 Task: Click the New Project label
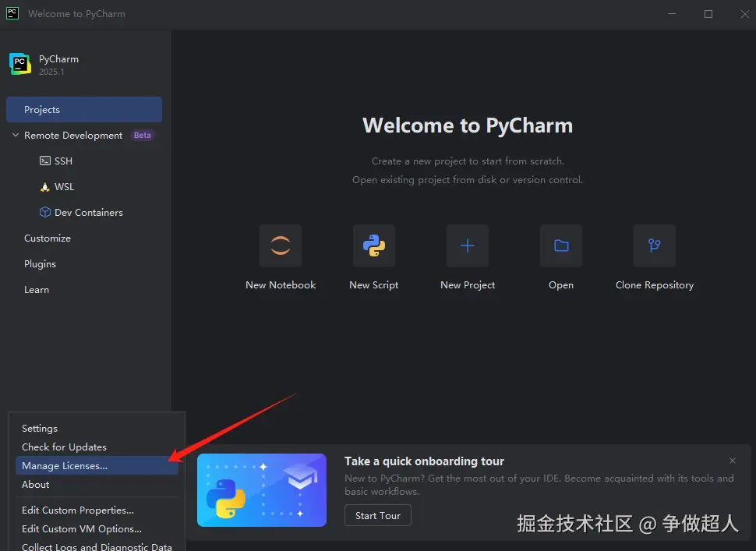[468, 285]
